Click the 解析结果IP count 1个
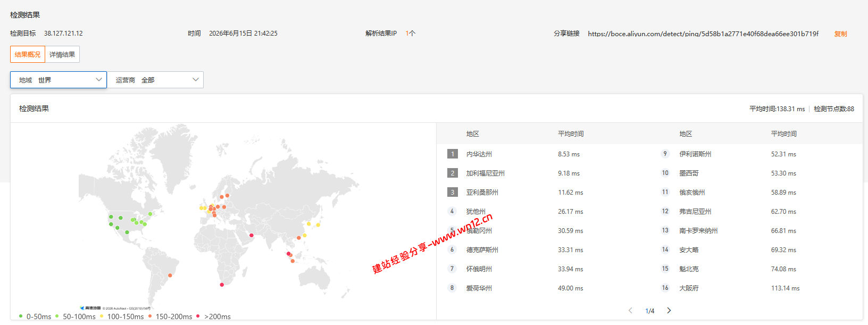This screenshot has width=868, height=325. [410, 33]
